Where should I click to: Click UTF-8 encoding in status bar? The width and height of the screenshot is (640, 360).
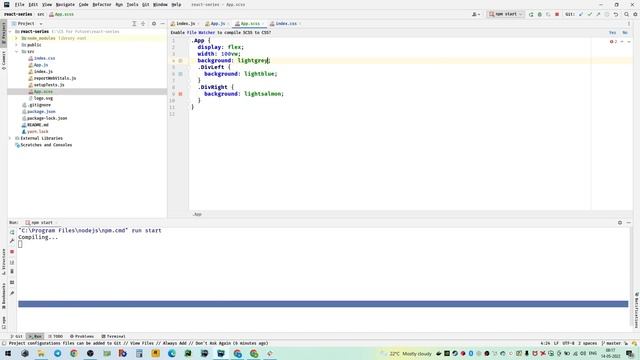pos(568,343)
